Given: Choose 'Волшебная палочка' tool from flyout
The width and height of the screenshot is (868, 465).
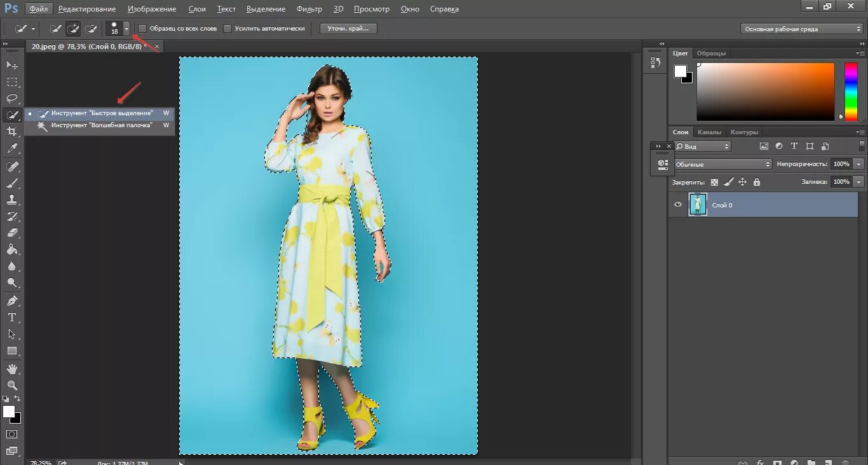Looking at the screenshot, I should tap(99, 125).
